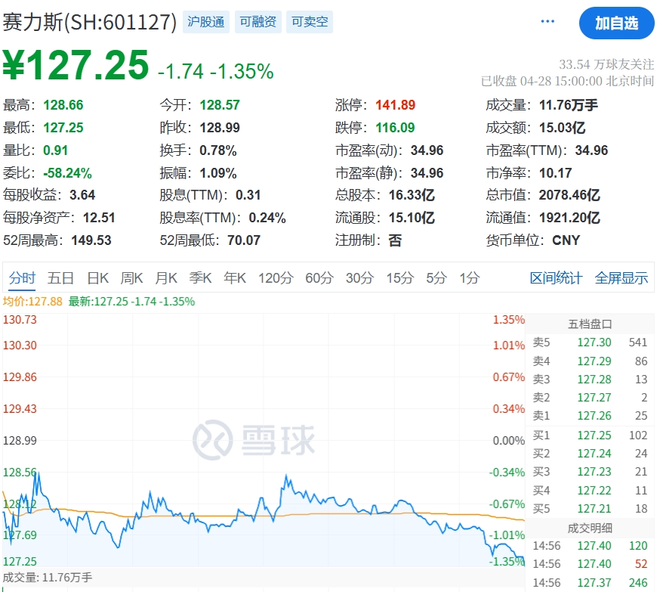This screenshot has height=592, width=660.
Task: Open the 月K chart tab
Action: pos(166,278)
